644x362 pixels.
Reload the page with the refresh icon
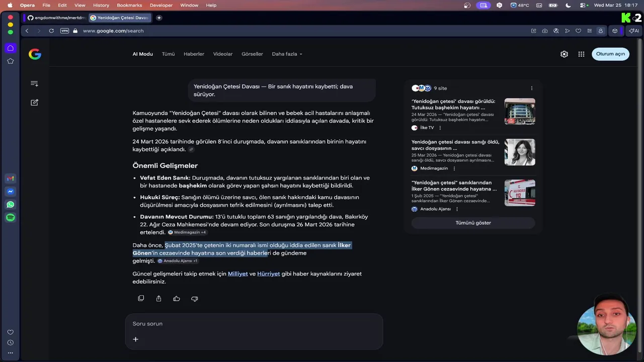(51, 31)
